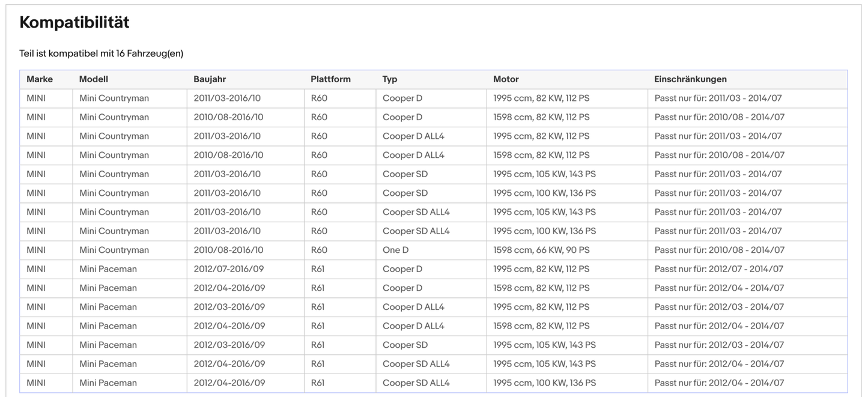Screen dimensions: 868x397
Task: Select the Baujahr column header
Action: pos(210,79)
